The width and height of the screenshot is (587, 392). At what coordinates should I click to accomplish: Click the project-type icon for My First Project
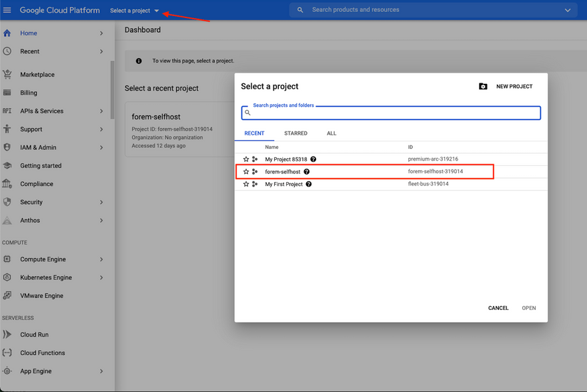coord(255,184)
